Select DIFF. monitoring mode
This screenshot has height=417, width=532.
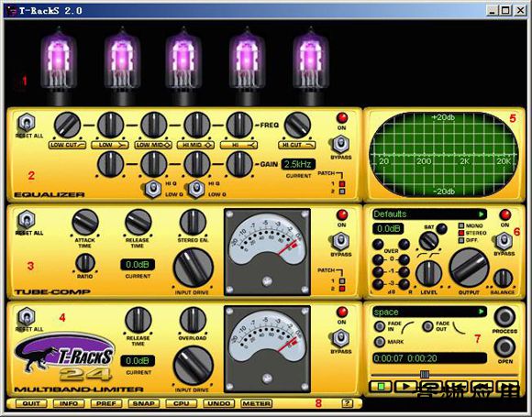click(x=461, y=240)
